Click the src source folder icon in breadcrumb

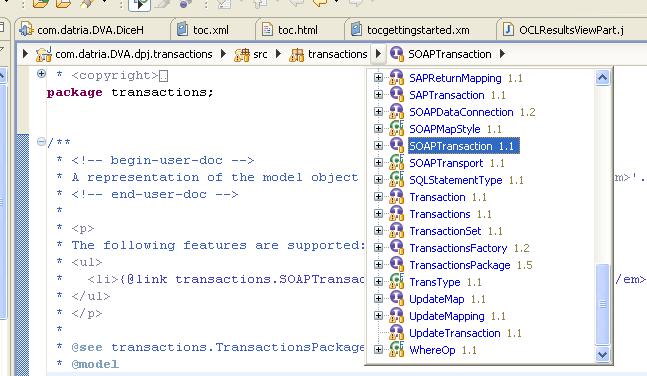(x=242, y=54)
